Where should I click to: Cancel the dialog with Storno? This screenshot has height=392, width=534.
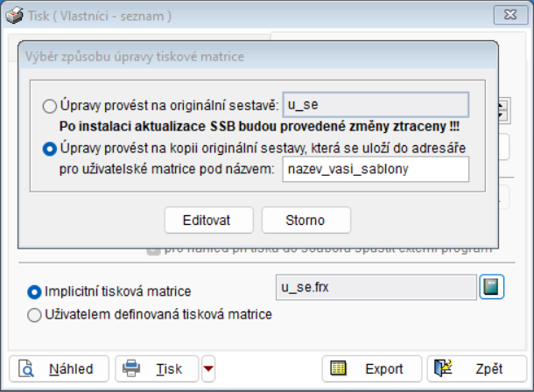(306, 219)
